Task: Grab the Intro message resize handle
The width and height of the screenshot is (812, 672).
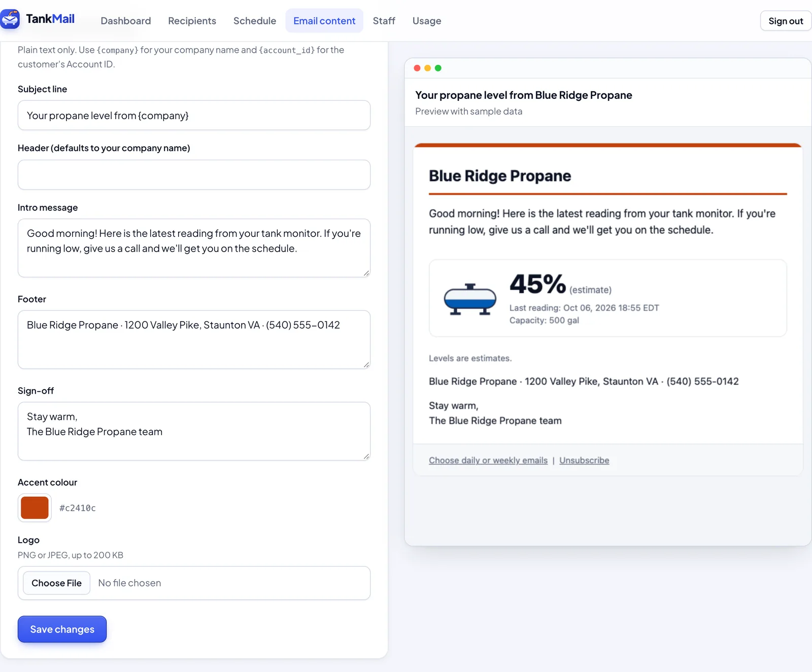Action: click(x=366, y=273)
